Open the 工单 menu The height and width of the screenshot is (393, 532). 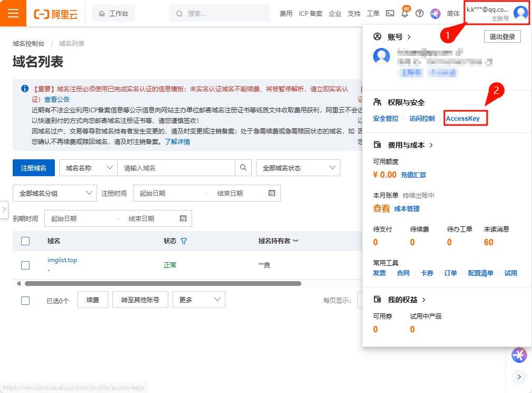click(373, 14)
